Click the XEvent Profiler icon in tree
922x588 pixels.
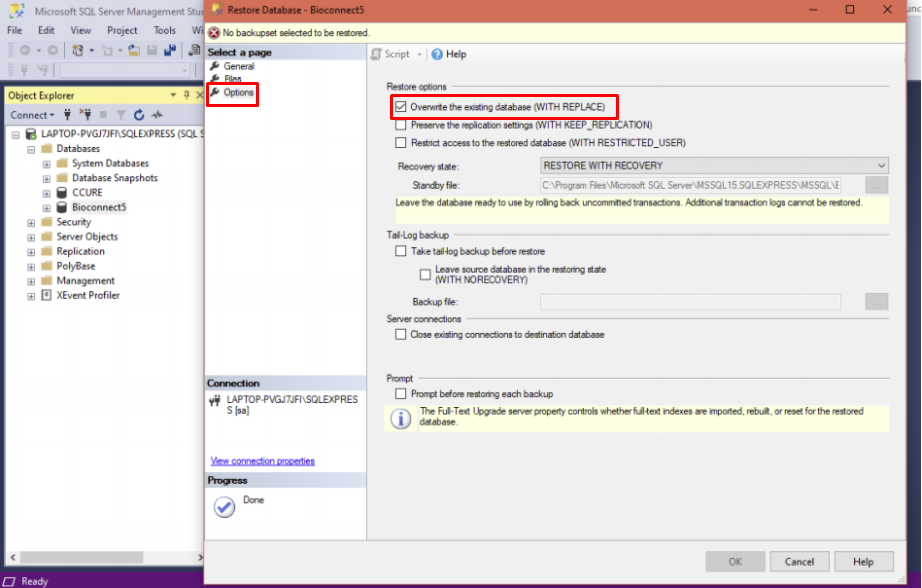(46, 295)
